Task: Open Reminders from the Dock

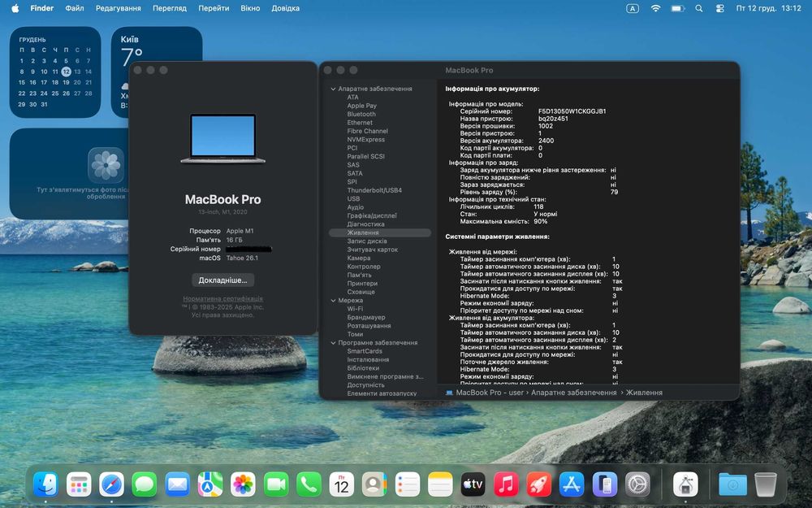Action: (x=408, y=485)
